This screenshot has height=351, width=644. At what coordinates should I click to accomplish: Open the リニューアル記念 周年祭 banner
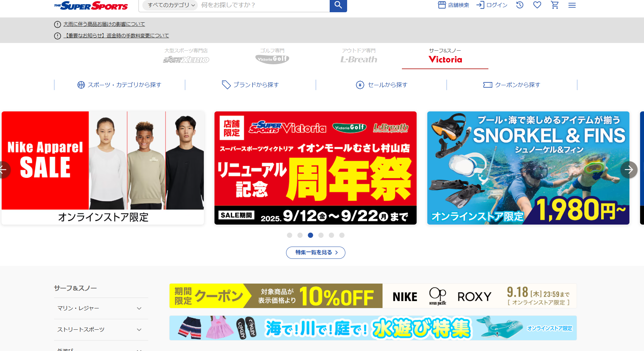point(315,168)
